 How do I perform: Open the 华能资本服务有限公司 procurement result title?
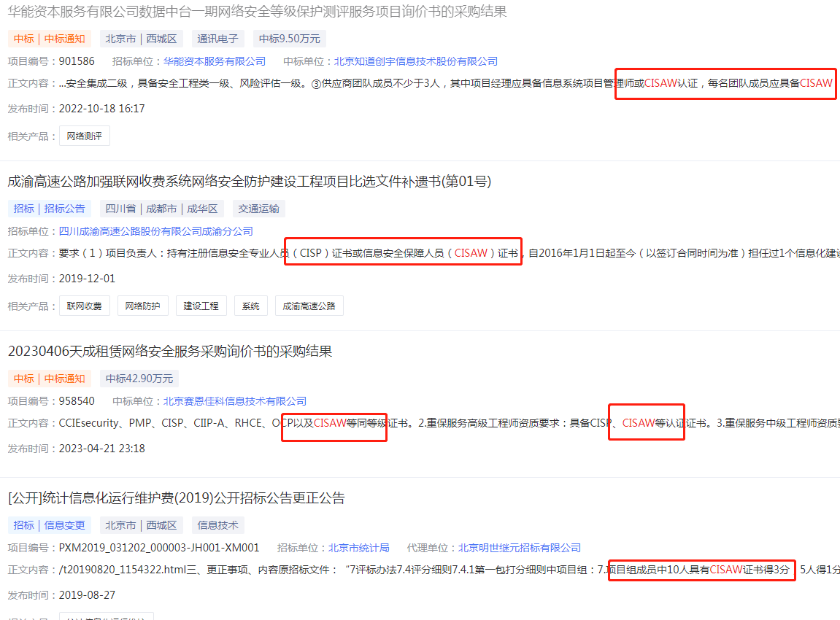coord(257,12)
